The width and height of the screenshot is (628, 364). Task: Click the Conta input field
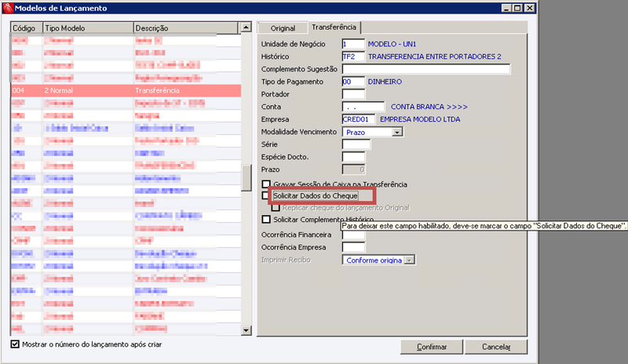point(363,107)
